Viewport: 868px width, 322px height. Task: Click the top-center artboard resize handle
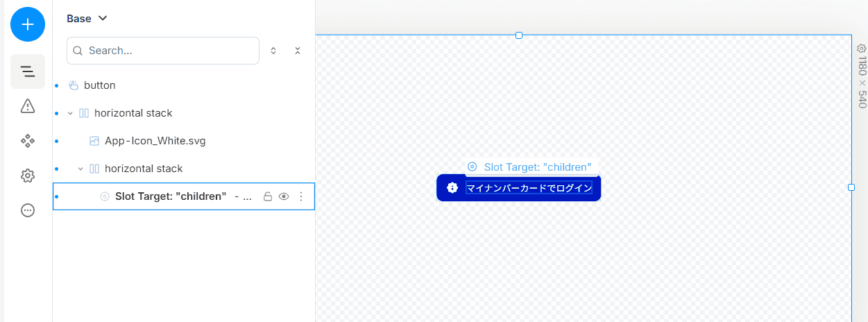(519, 35)
